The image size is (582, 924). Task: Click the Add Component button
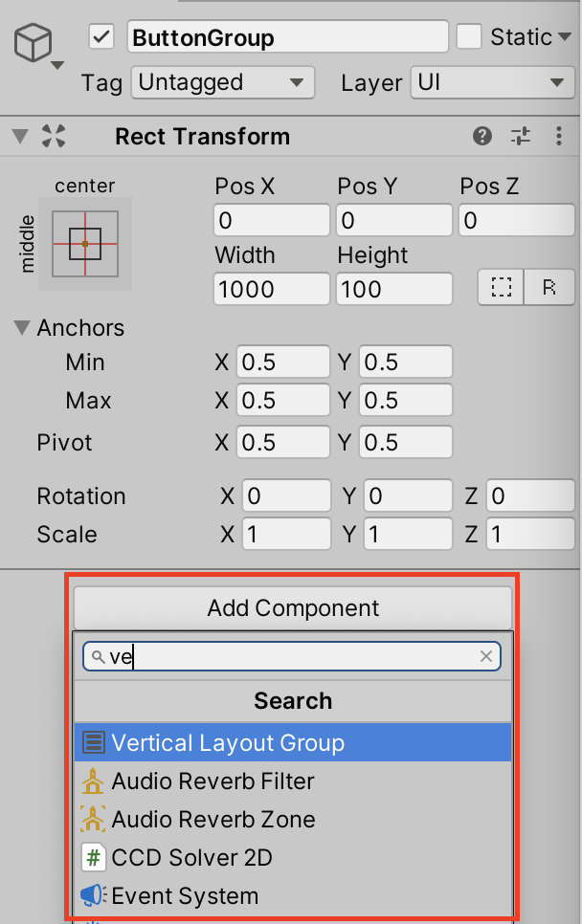pos(292,608)
